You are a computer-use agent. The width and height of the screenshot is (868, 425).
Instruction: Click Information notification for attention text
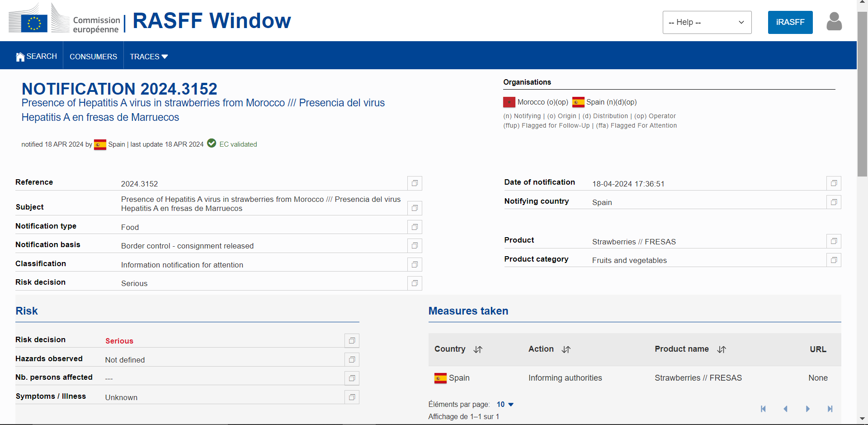[182, 265]
